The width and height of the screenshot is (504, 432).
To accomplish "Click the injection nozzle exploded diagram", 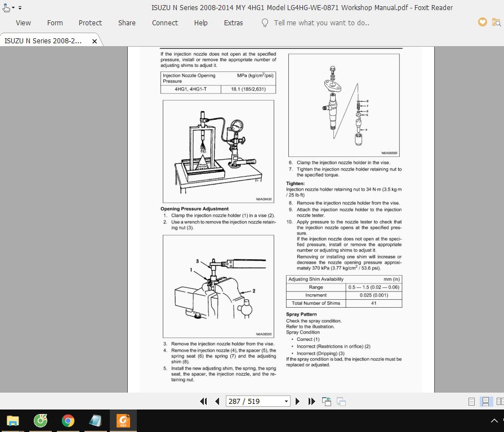I will tap(344, 105).
